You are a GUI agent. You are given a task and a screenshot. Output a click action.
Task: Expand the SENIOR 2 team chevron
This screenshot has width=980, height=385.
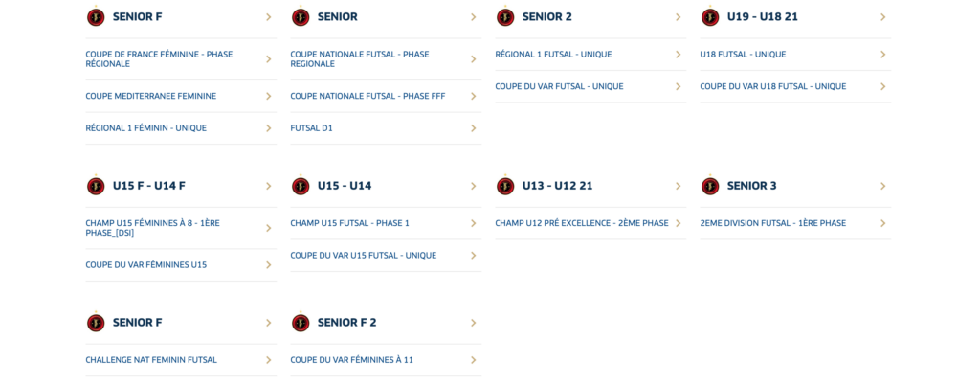(x=678, y=17)
